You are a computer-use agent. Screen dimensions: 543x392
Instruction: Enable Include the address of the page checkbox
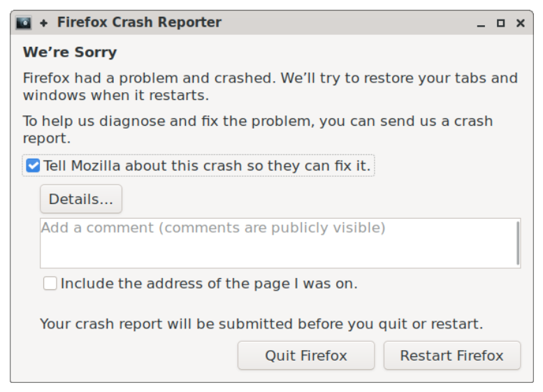pos(50,283)
